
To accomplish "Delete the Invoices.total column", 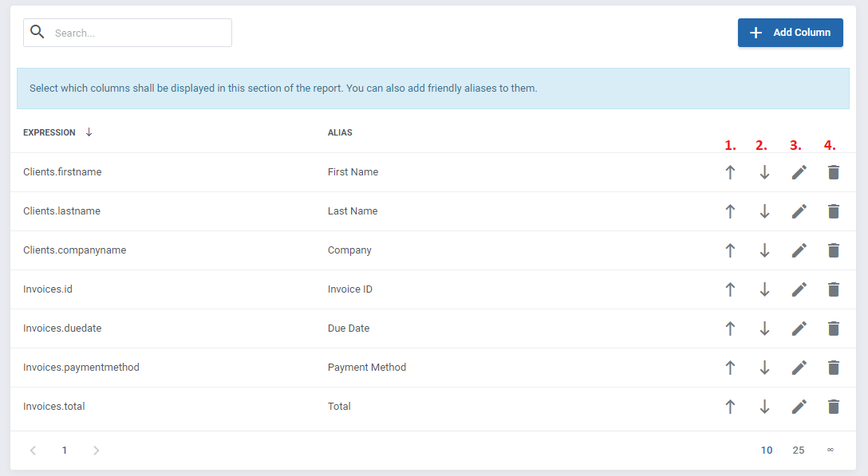I will click(x=834, y=407).
